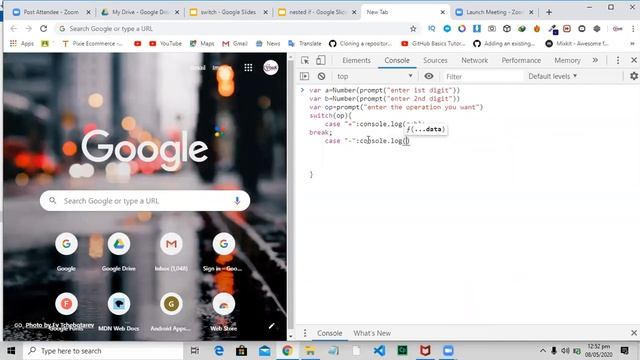Focus the console Filter field
This screenshot has height=360, width=640.
[x=482, y=76]
